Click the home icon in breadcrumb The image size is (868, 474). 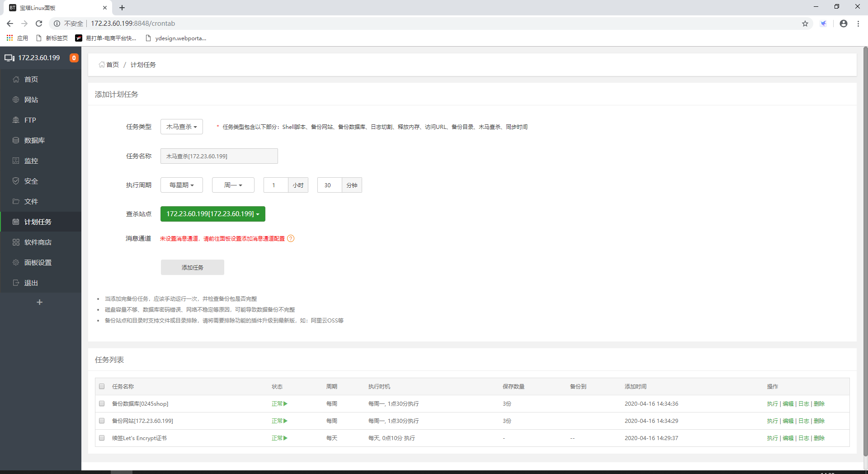pyautogui.click(x=102, y=65)
